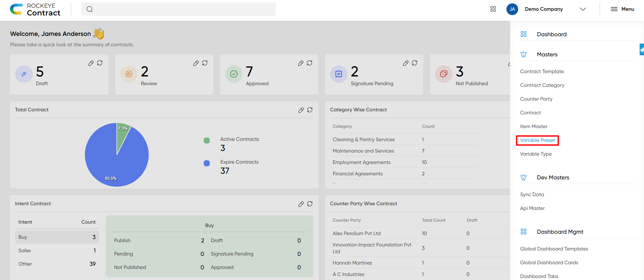This screenshot has height=280, width=644.
Task: Refresh the Signature Pending card
Action: tap(414, 63)
